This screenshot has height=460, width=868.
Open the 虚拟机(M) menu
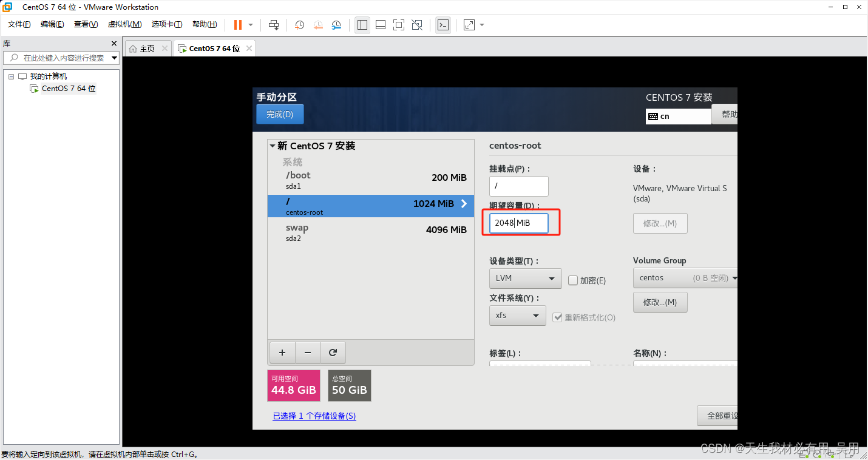[124, 24]
